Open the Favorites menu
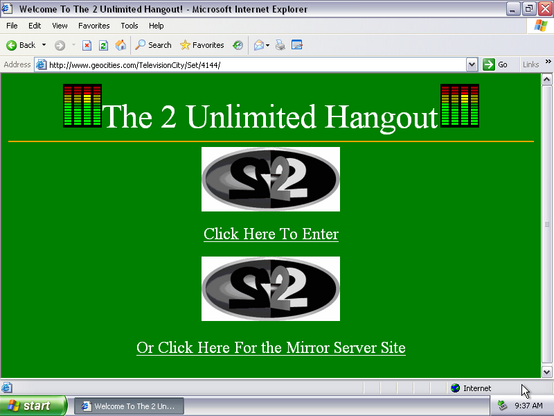The image size is (554, 416). [94, 26]
